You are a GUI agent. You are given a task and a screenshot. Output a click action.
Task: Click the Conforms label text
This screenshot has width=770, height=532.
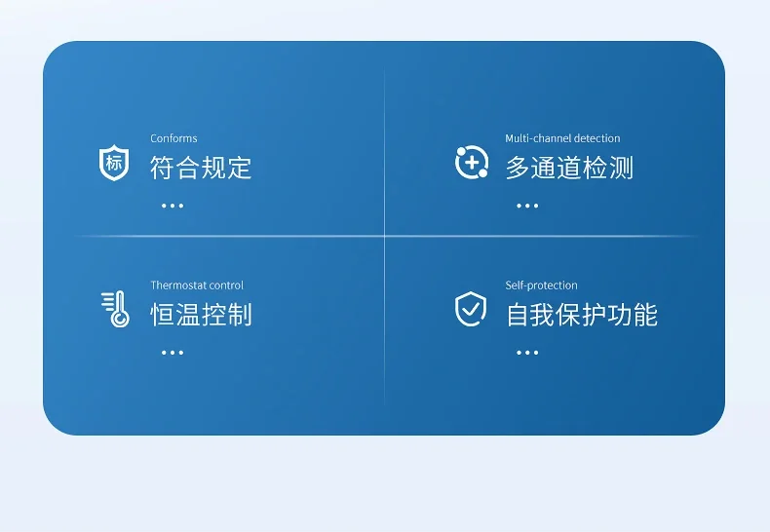(173, 138)
